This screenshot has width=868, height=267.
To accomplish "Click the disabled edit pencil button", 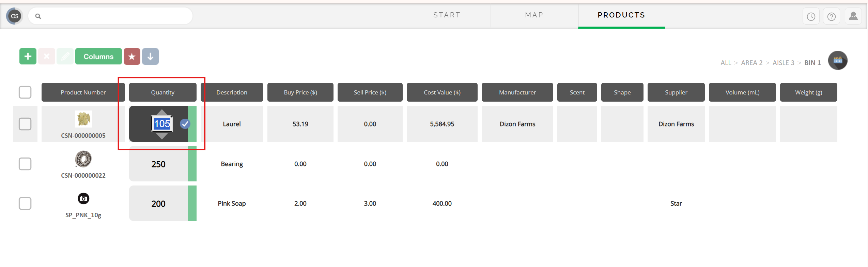I will 65,56.
